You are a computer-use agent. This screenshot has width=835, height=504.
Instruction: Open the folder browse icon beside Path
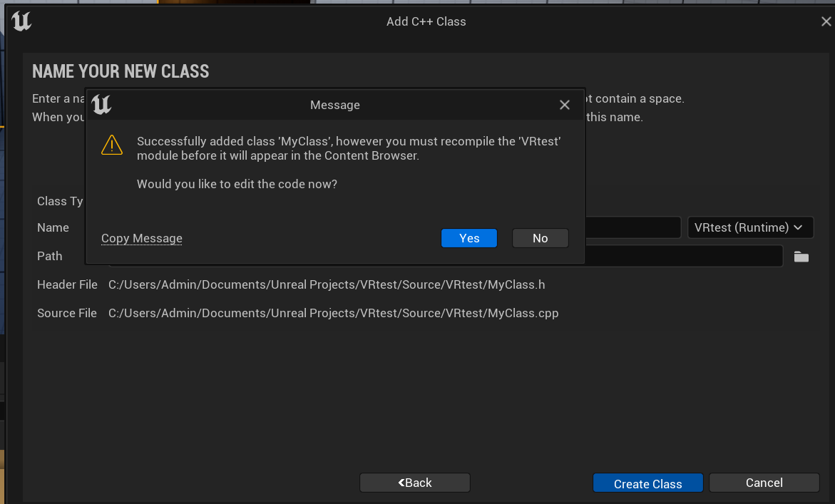(801, 257)
